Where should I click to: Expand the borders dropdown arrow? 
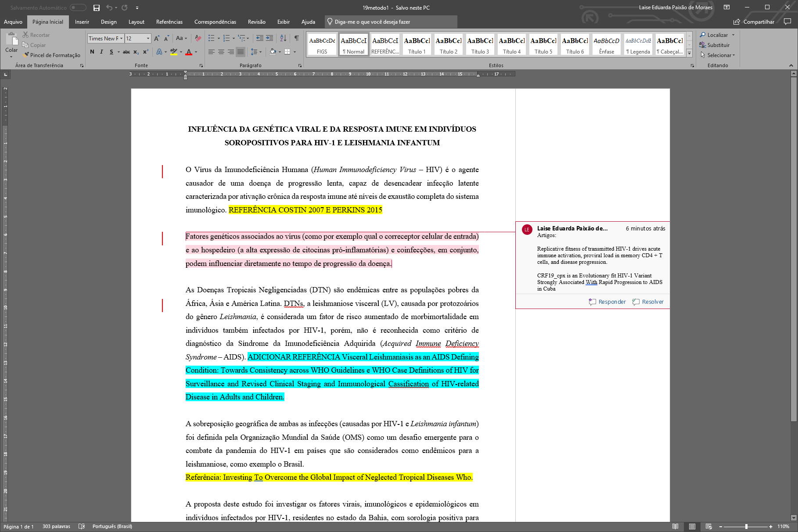click(x=295, y=52)
